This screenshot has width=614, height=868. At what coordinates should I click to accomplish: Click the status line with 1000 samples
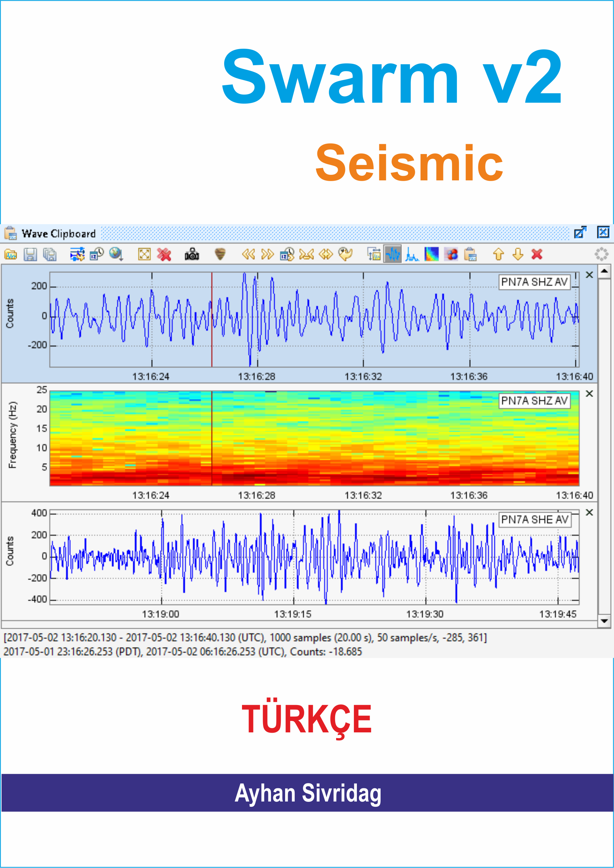click(x=245, y=638)
